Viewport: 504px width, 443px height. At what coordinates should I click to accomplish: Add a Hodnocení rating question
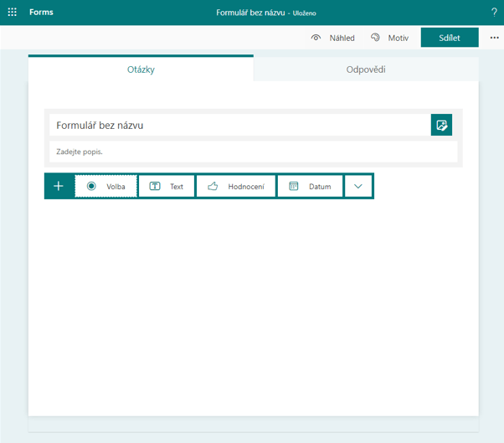tap(236, 186)
